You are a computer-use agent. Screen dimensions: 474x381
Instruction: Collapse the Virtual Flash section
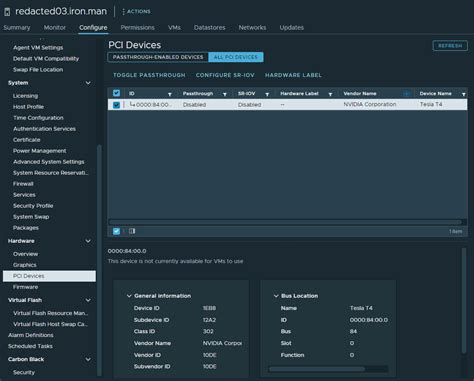coord(88,300)
